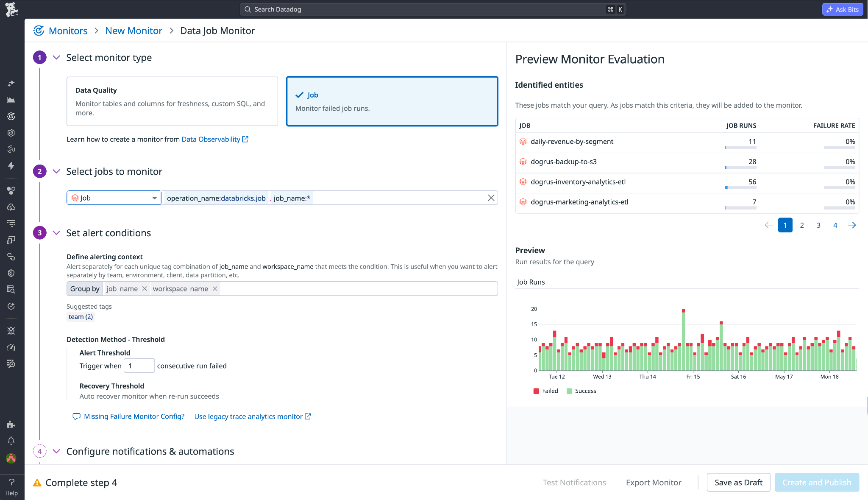Clear the job query with X icon

(491, 198)
